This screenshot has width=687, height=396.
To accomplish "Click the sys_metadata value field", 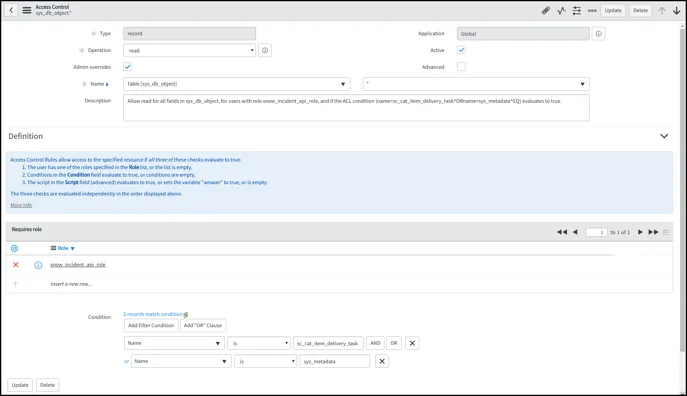I will coord(335,361).
